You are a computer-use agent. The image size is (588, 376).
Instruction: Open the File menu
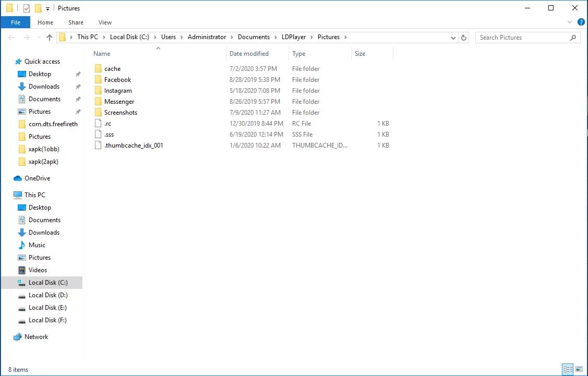tap(15, 22)
